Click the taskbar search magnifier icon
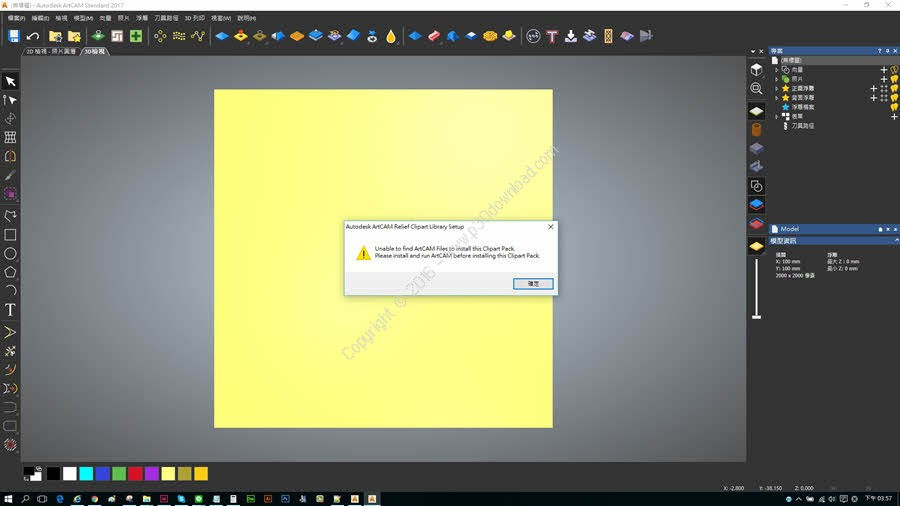 click(25, 499)
